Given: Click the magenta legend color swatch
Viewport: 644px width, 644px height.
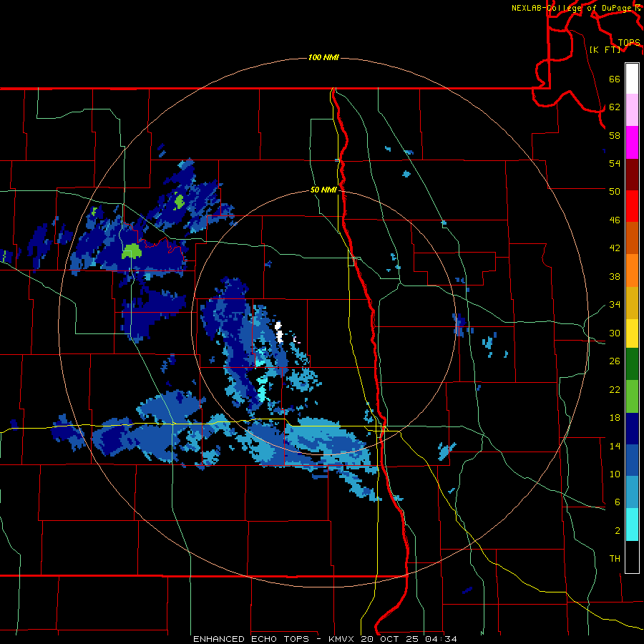Looking at the screenshot, I should [632, 142].
